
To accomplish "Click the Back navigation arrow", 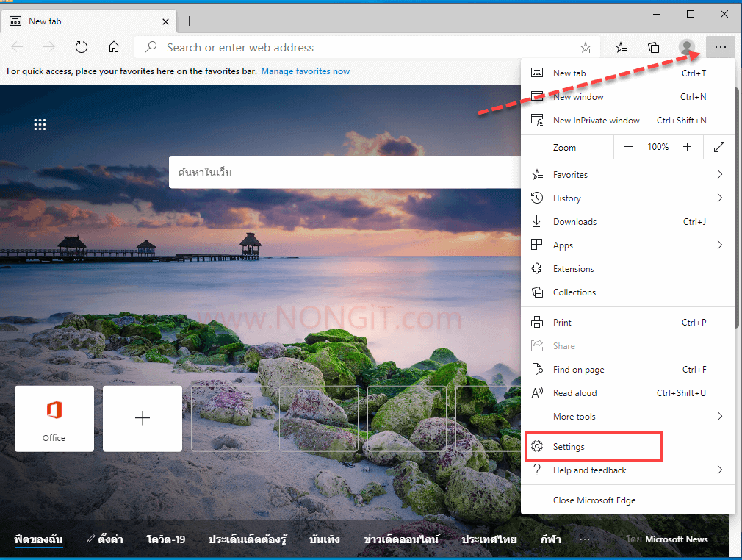I will click(17, 47).
